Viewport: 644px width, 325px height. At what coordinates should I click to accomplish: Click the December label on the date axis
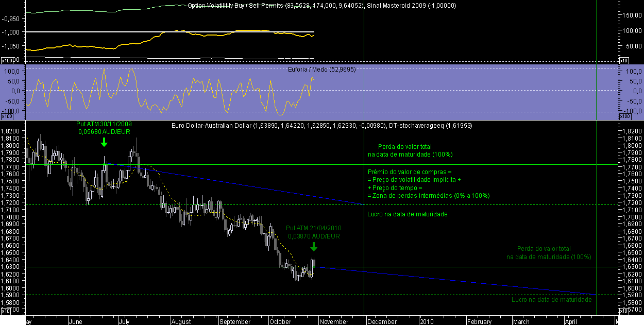coord(382,321)
